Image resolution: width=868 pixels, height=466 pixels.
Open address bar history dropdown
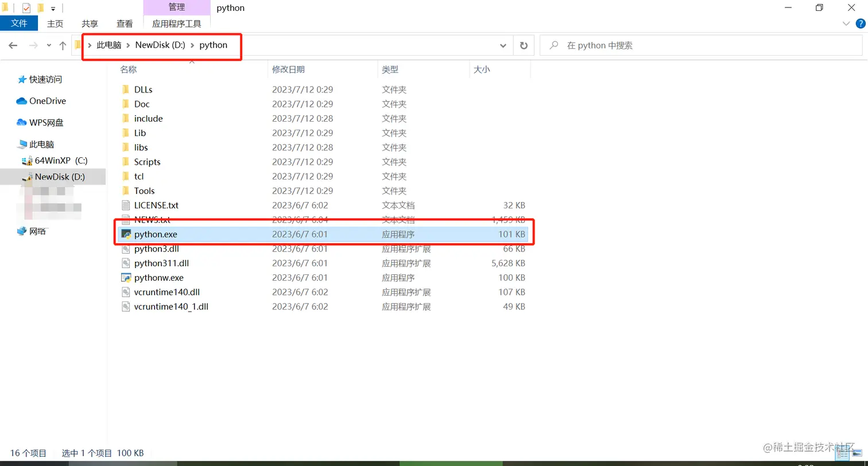point(503,45)
